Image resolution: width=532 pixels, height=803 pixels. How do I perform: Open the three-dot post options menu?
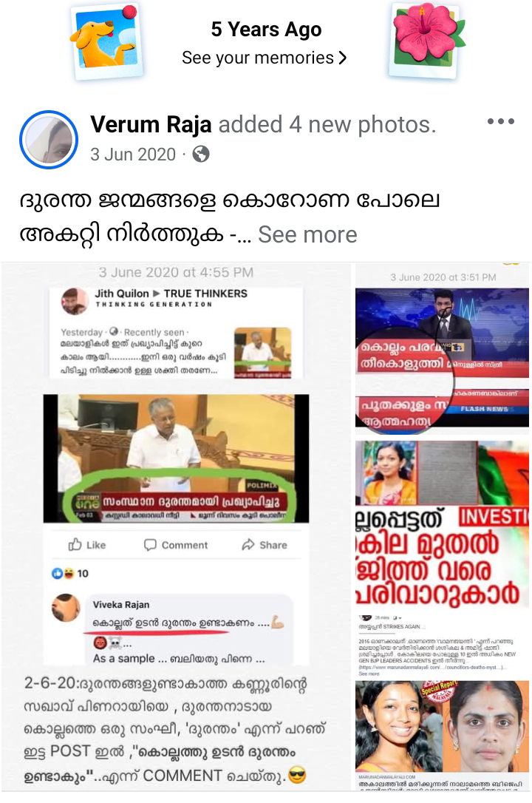(x=500, y=122)
